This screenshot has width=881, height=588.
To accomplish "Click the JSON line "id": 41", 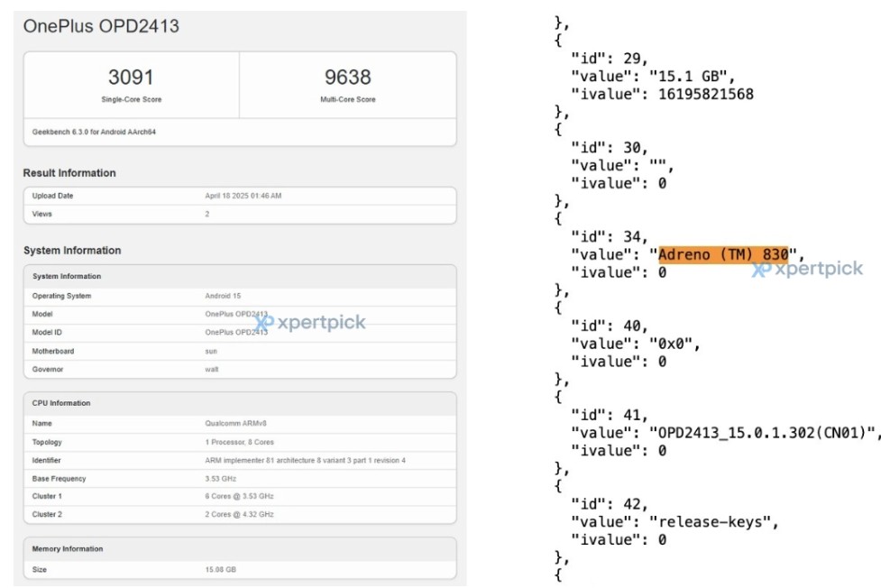I will 609,415.
